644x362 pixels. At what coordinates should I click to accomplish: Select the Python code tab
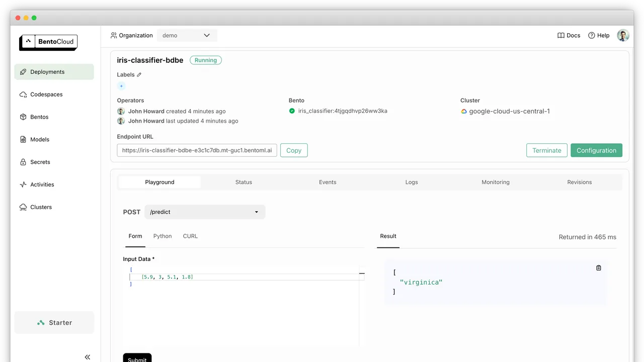(x=163, y=236)
